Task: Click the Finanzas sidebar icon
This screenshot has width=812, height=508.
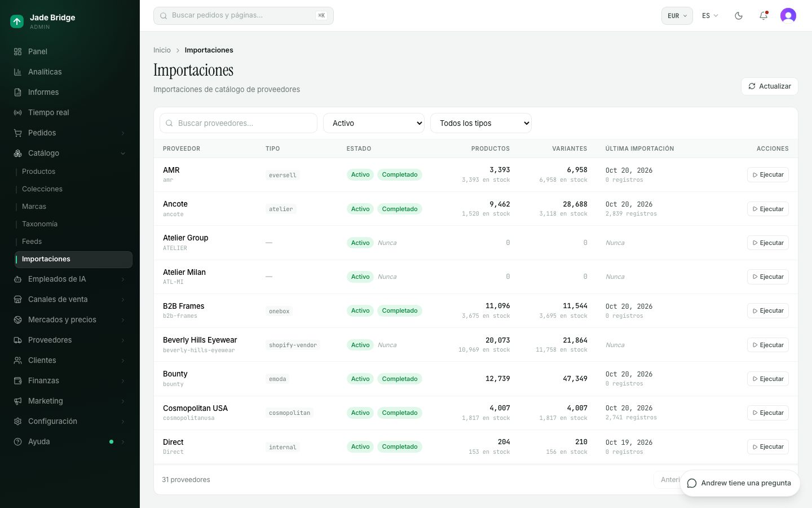Action: [x=17, y=380]
